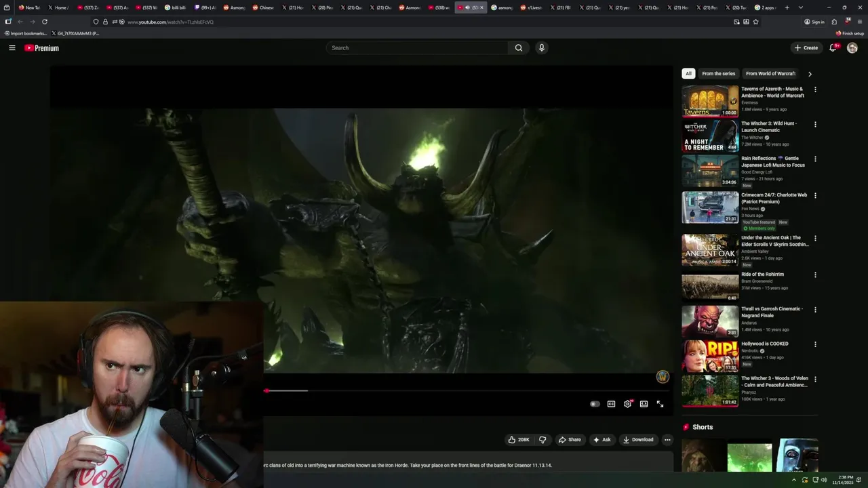The height and width of the screenshot is (488, 868).
Task: Sign in to the browser account
Action: pyautogui.click(x=814, y=22)
